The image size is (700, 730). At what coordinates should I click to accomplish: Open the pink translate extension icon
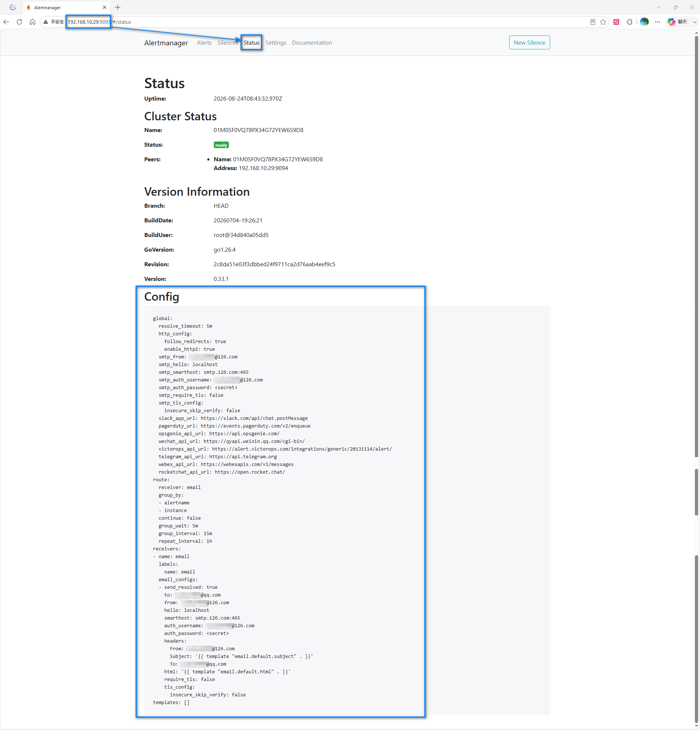click(x=616, y=22)
